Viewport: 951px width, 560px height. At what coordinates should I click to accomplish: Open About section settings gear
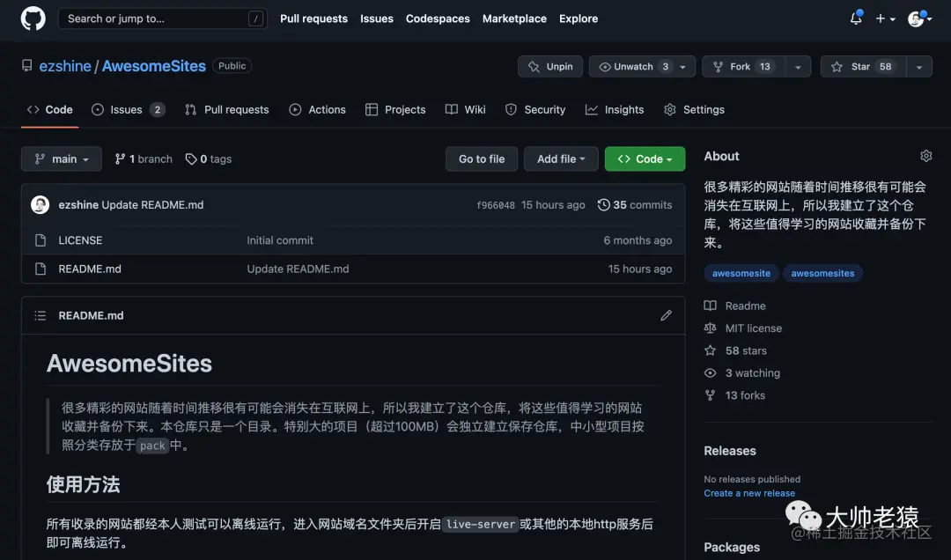926,155
